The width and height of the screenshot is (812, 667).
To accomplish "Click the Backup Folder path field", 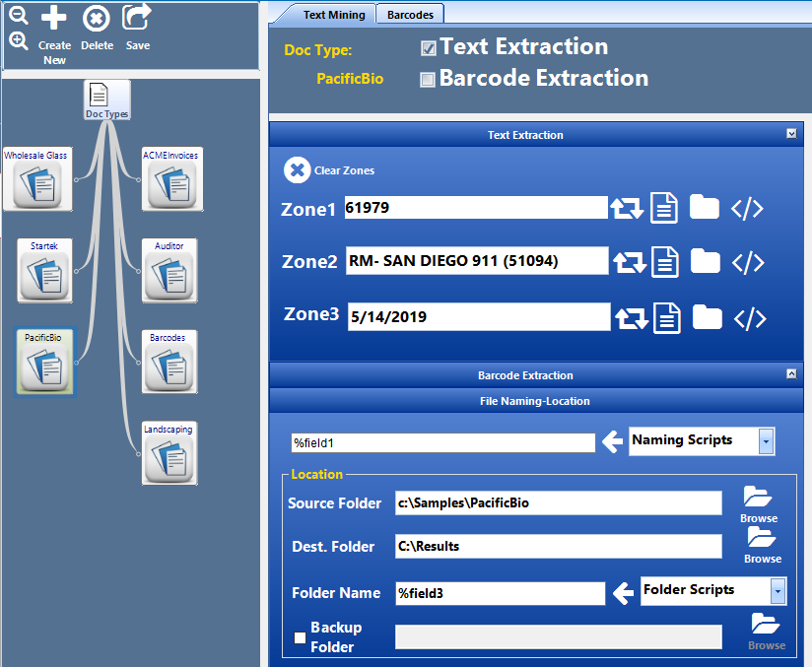I will coord(558,637).
